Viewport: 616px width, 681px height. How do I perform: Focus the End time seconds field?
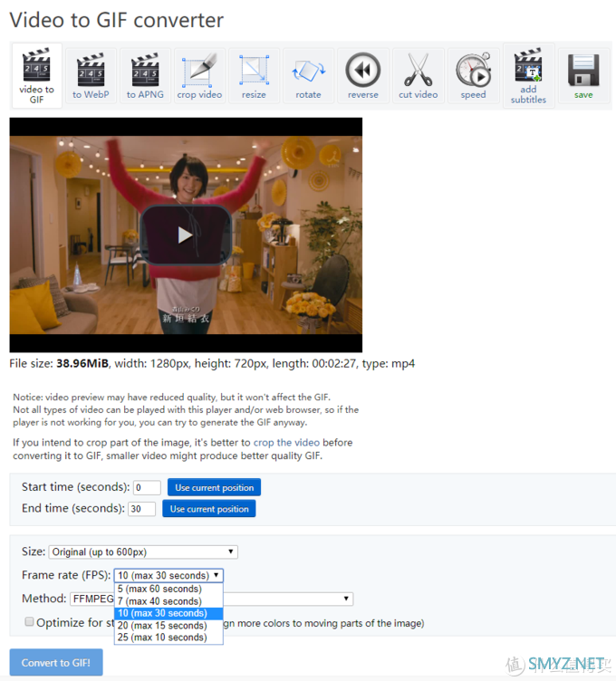141,509
